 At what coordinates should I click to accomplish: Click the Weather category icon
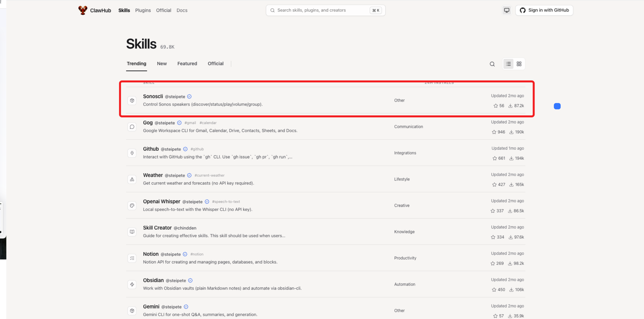click(132, 179)
